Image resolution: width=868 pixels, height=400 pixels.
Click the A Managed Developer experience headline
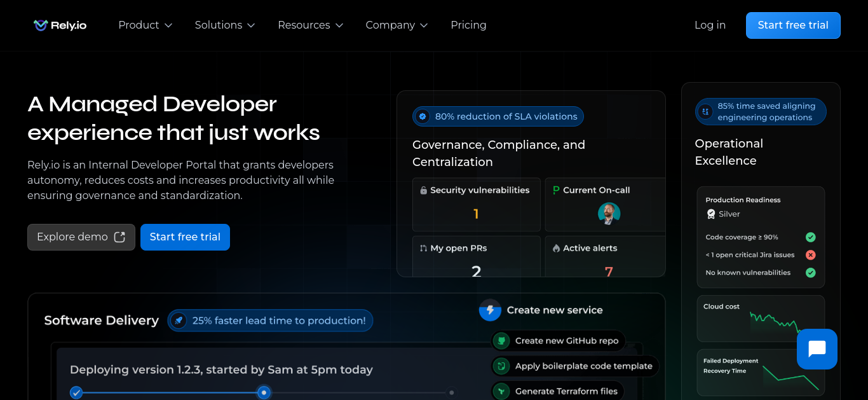[173, 118]
